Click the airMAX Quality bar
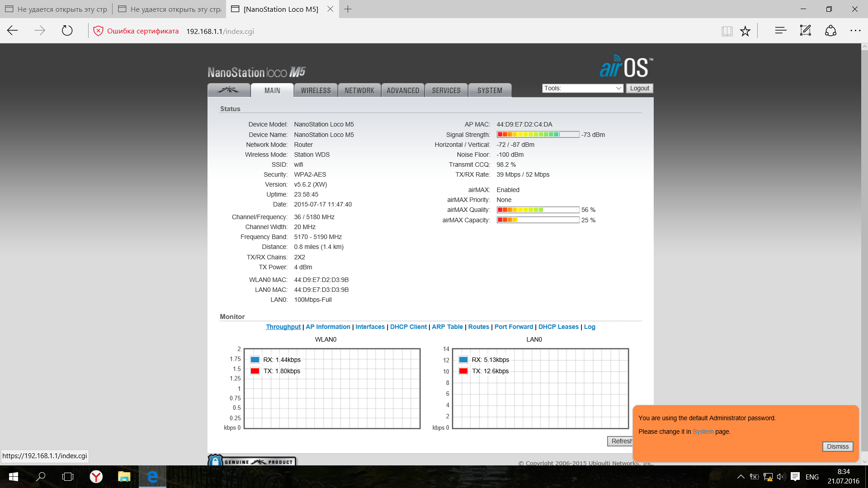868x488 pixels. click(x=538, y=210)
